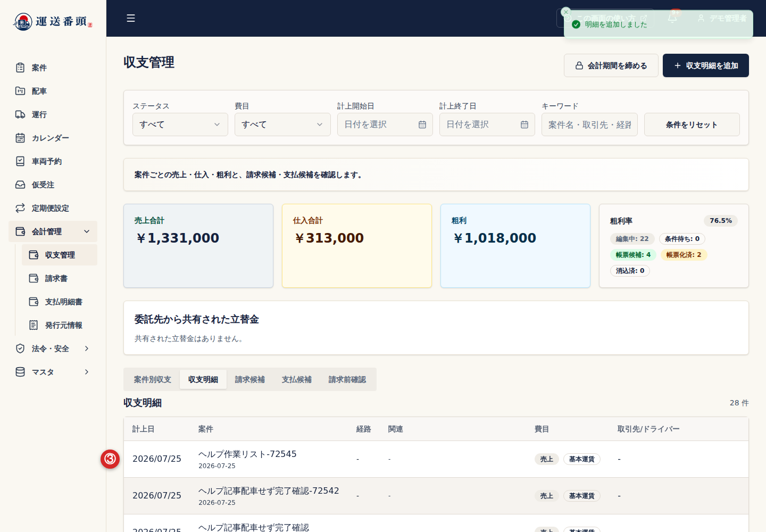Click the 編集中: 22 status chip
Image resolution: width=766 pixels, height=532 pixels.
coord(632,239)
